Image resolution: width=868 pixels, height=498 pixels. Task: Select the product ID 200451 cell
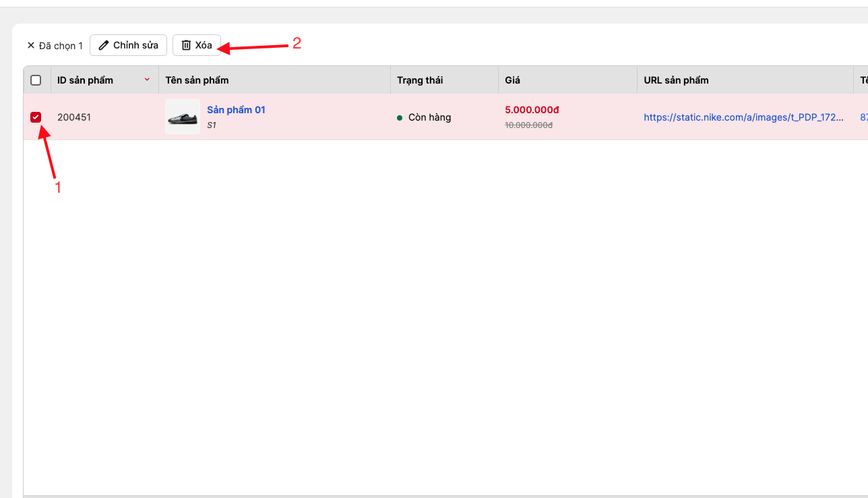click(74, 117)
